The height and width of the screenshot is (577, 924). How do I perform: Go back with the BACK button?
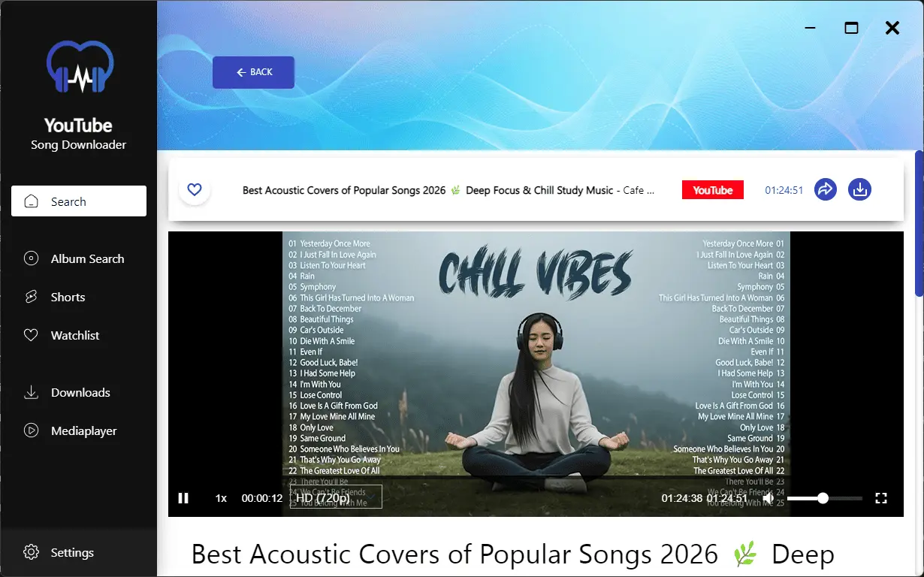tap(253, 72)
